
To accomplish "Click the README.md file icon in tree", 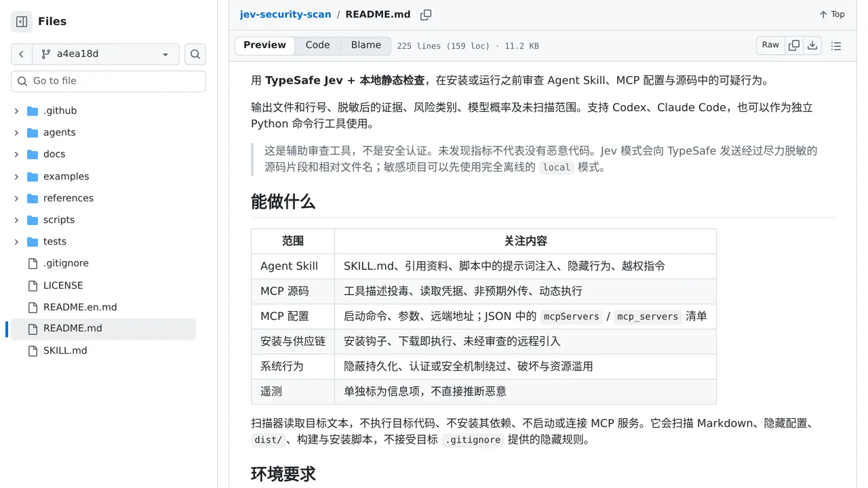I will [x=33, y=329].
